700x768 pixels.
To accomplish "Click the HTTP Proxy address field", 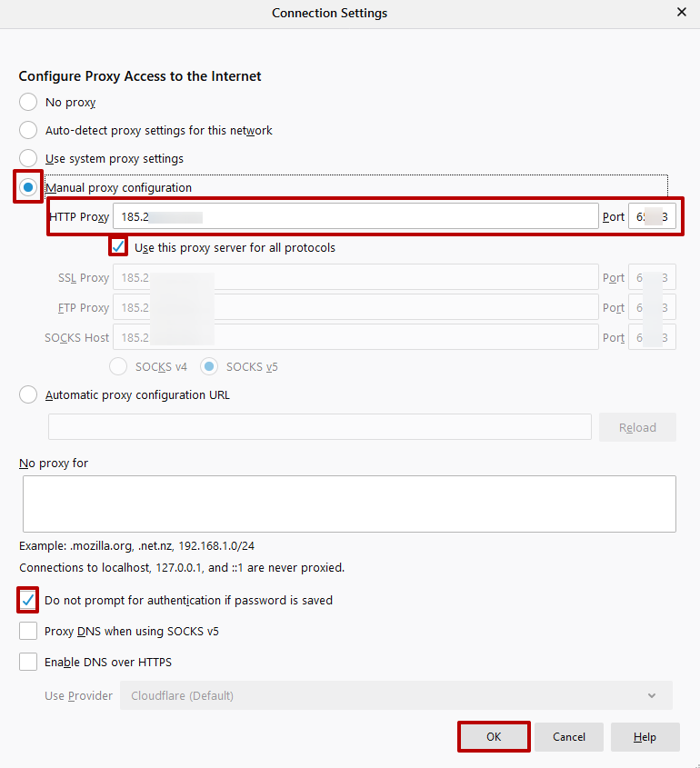I will point(355,216).
